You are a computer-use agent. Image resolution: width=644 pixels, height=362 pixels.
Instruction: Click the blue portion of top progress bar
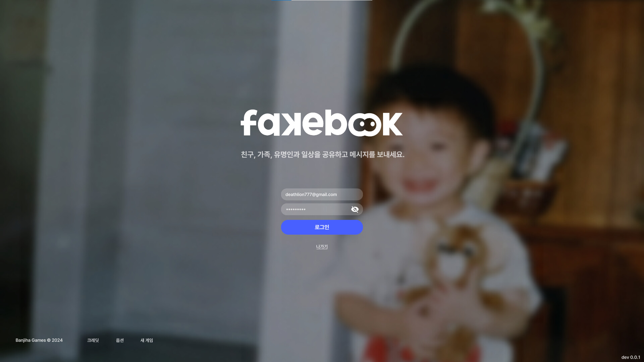(281, 0)
